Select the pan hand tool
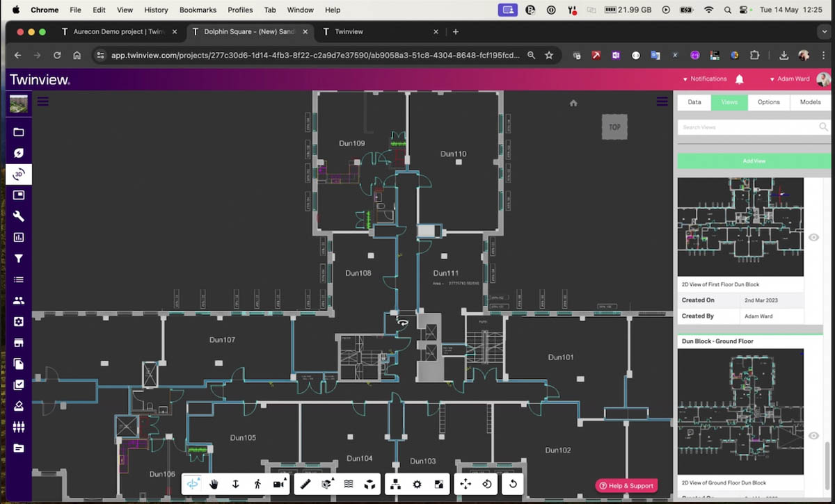835x504 pixels. coord(214,484)
